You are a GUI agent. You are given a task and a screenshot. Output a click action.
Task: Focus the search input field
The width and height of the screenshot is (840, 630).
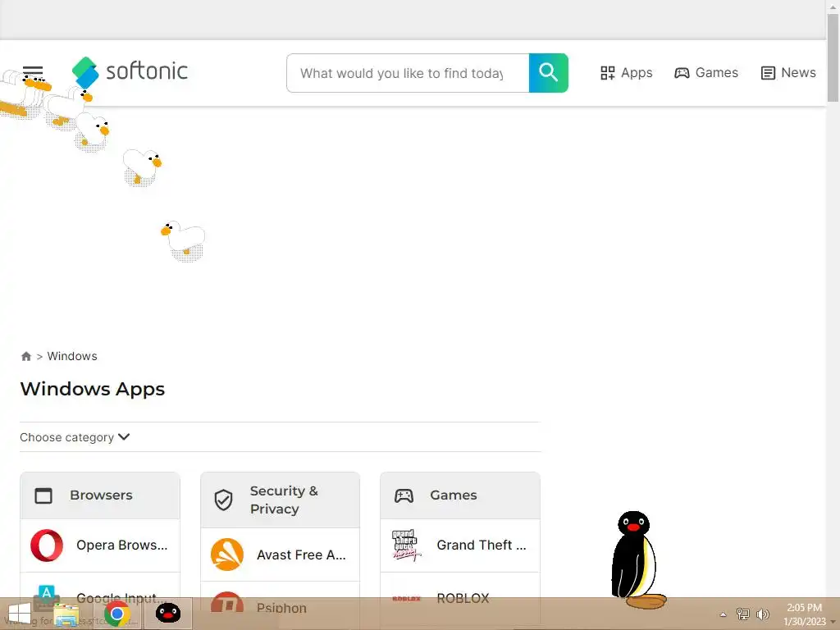click(x=408, y=73)
